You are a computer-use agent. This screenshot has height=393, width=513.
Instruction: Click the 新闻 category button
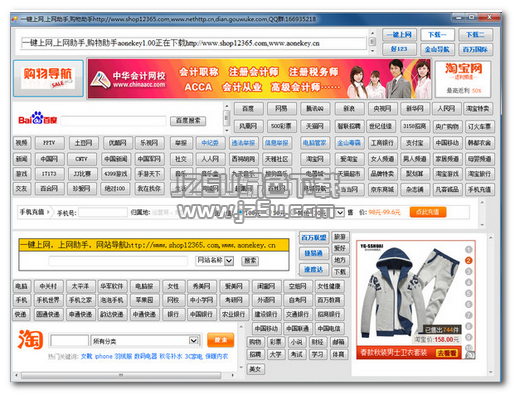(x=22, y=159)
